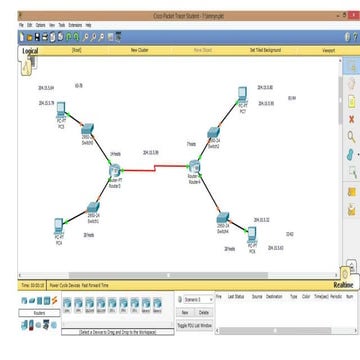Click the Zoom In magnifier icon

click(86, 37)
